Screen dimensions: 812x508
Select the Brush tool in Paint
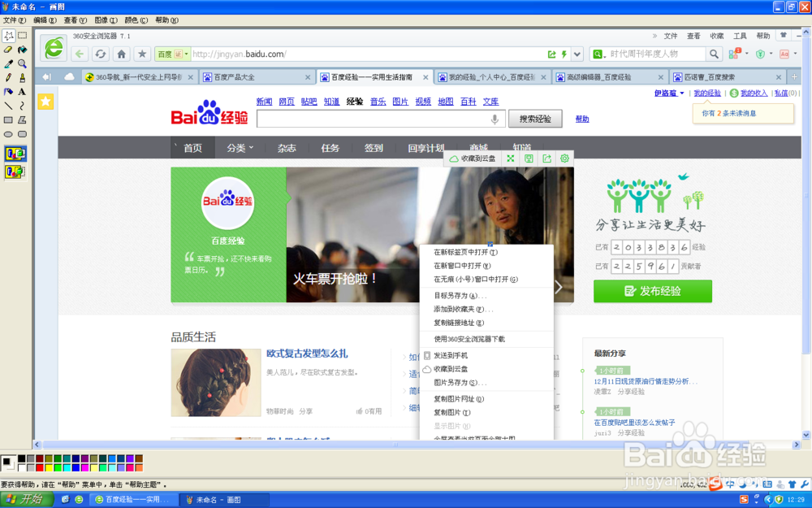pyautogui.click(x=22, y=78)
